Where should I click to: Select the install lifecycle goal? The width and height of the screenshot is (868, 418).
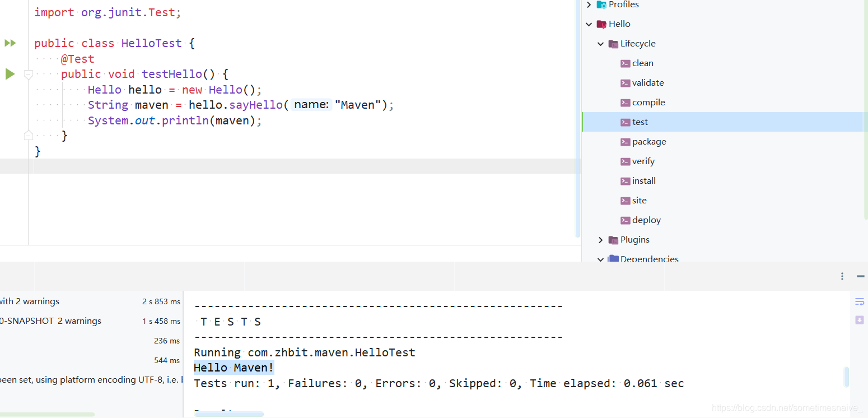(x=725, y=181)
